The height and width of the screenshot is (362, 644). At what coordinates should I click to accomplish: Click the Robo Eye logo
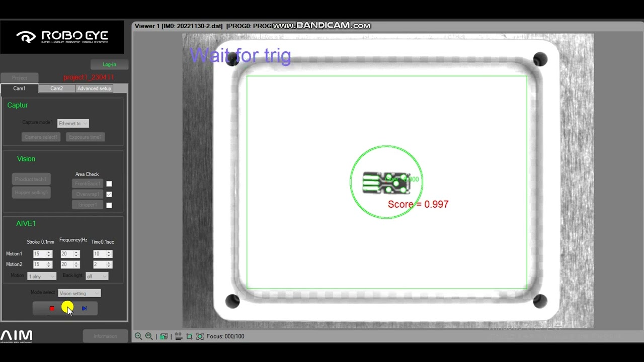[62, 37]
